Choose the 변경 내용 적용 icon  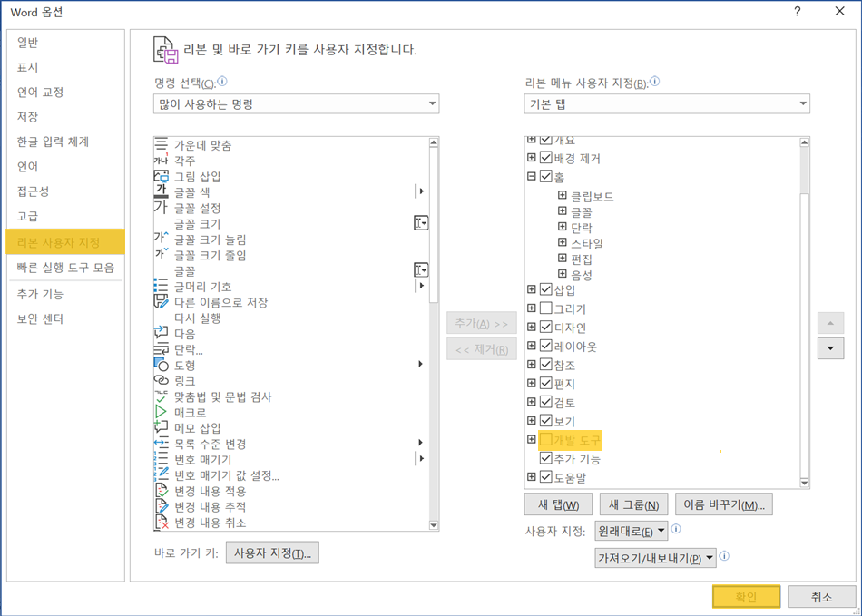(162, 491)
